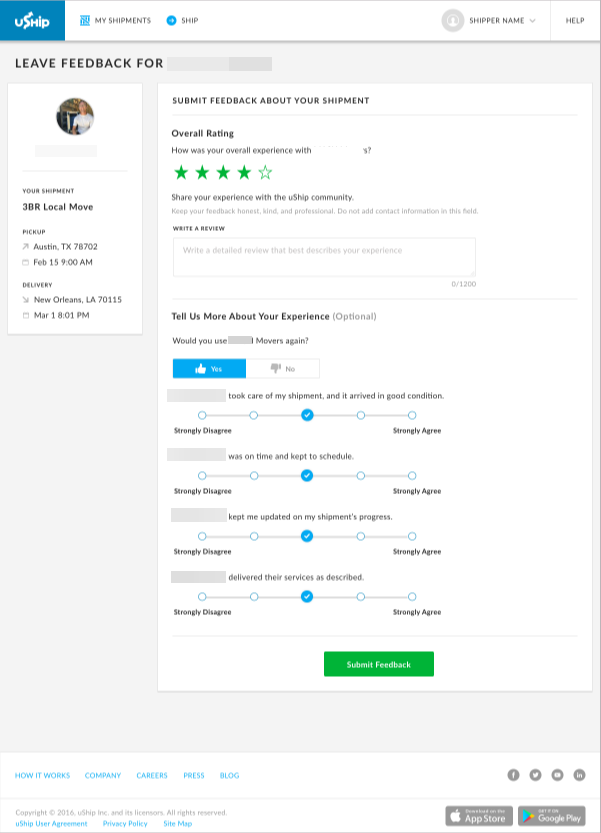Click the first rating star
The height and width of the screenshot is (833, 601).
181,172
